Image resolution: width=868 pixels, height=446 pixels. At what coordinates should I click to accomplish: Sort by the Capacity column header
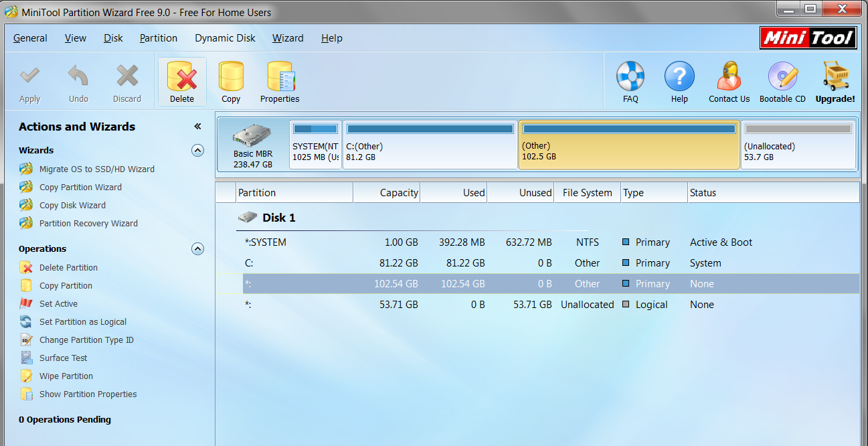pyautogui.click(x=386, y=192)
